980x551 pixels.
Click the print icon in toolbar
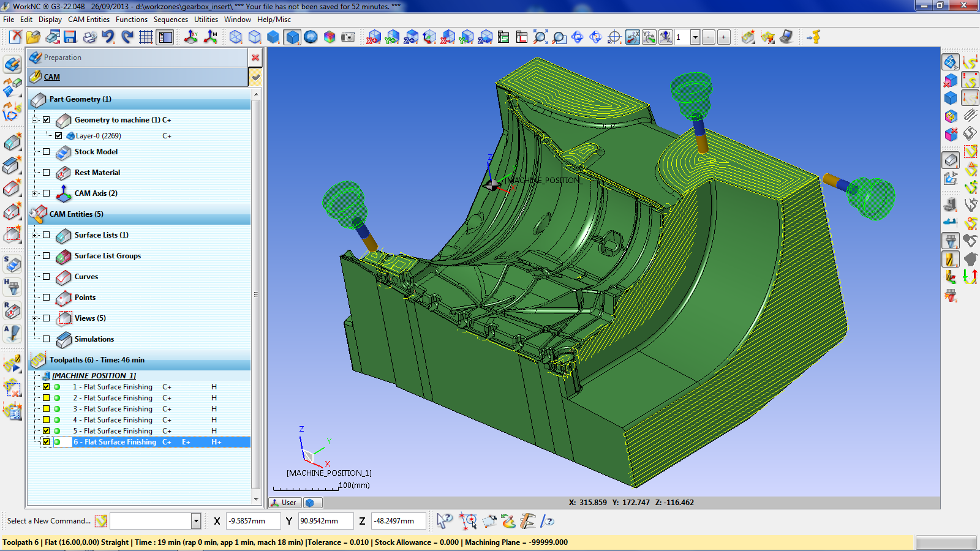click(x=89, y=37)
